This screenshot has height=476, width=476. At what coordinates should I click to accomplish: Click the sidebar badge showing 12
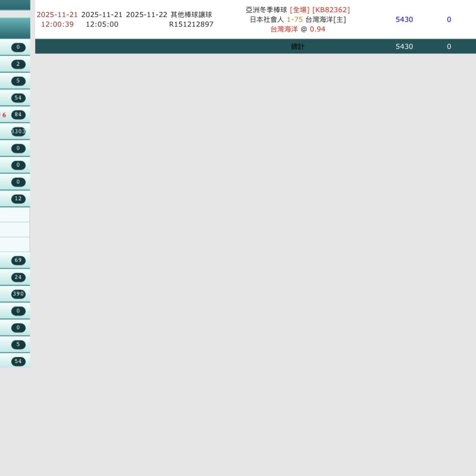(18, 198)
